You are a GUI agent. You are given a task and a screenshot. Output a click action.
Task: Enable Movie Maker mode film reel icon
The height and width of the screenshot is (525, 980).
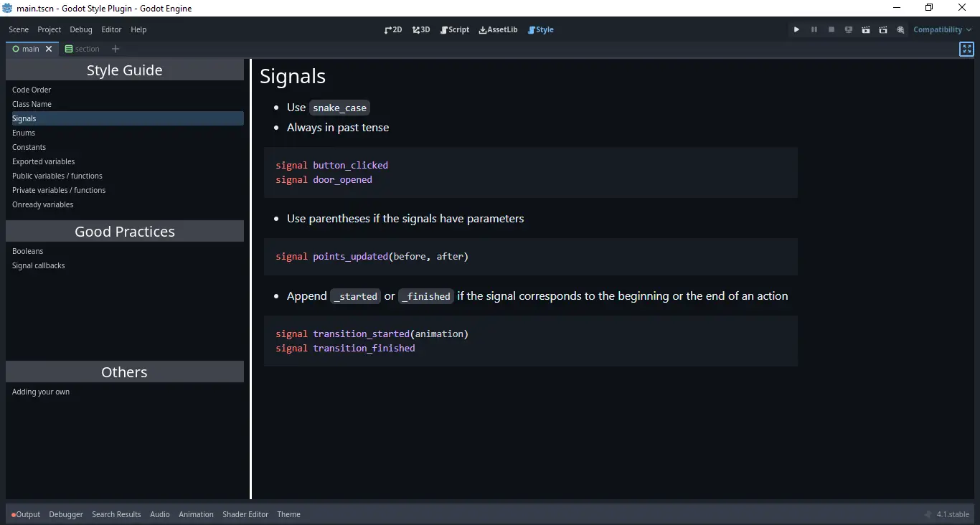pyautogui.click(x=900, y=29)
